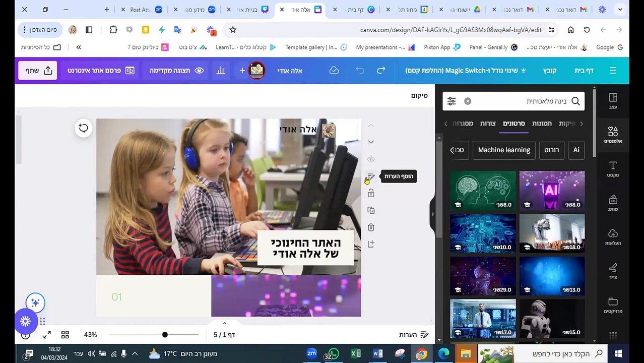This screenshot has width=644, height=363.
Task: Open WhatsApp from the Windows taskbar
Action: point(333,354)
